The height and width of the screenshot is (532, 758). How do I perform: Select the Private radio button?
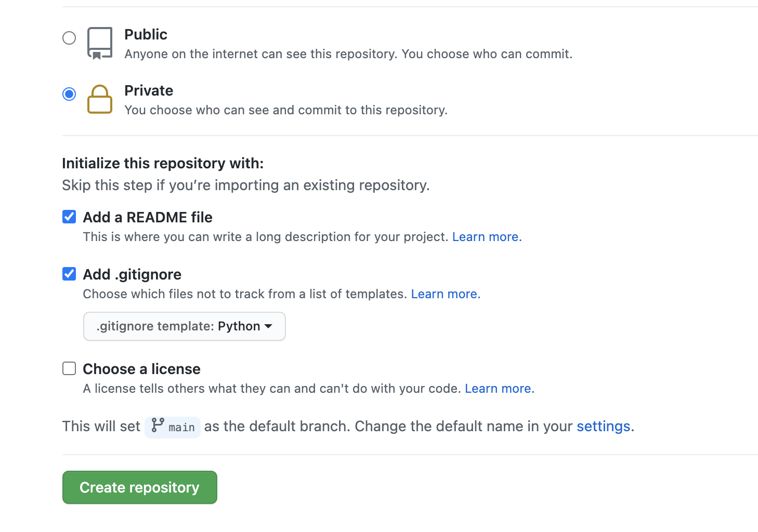pos(69,94)
